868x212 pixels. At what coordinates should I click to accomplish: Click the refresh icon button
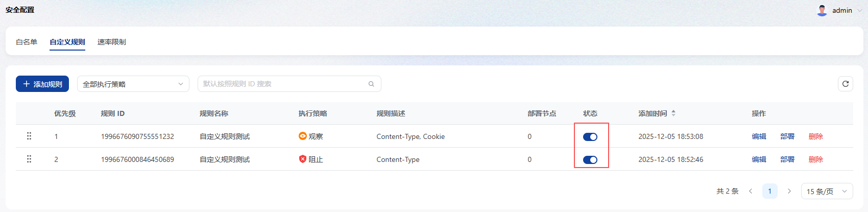tap(845, 84)
